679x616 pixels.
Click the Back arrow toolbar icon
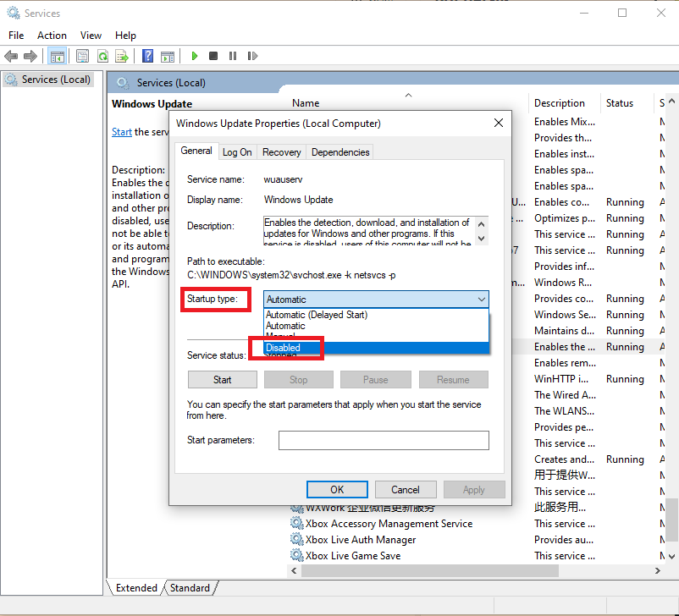[x=11, y=56]
